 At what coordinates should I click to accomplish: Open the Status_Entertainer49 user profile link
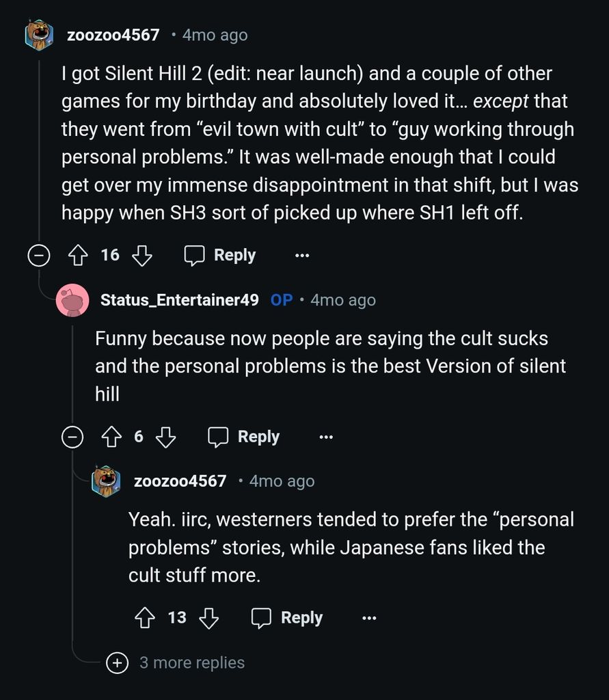(179, 300)
